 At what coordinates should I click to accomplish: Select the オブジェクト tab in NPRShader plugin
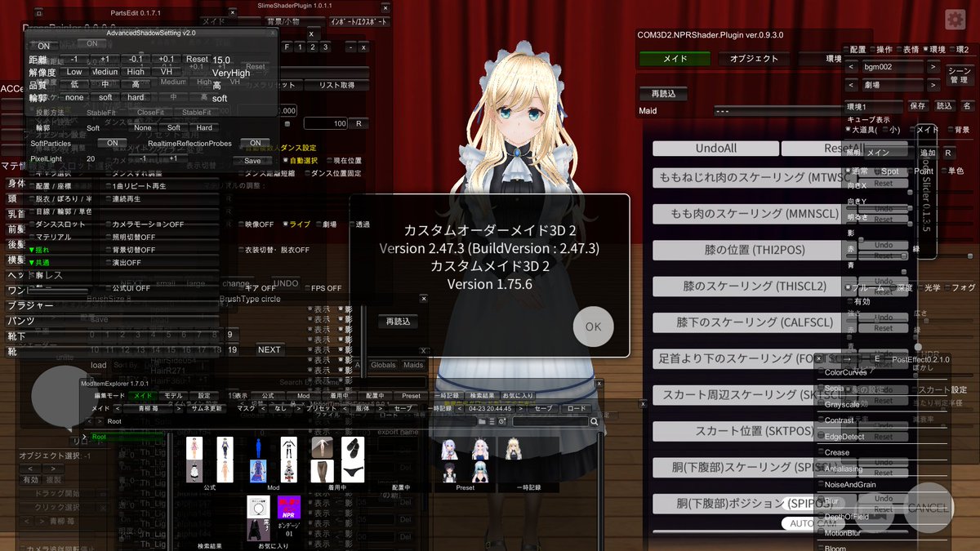pos(754,59)
